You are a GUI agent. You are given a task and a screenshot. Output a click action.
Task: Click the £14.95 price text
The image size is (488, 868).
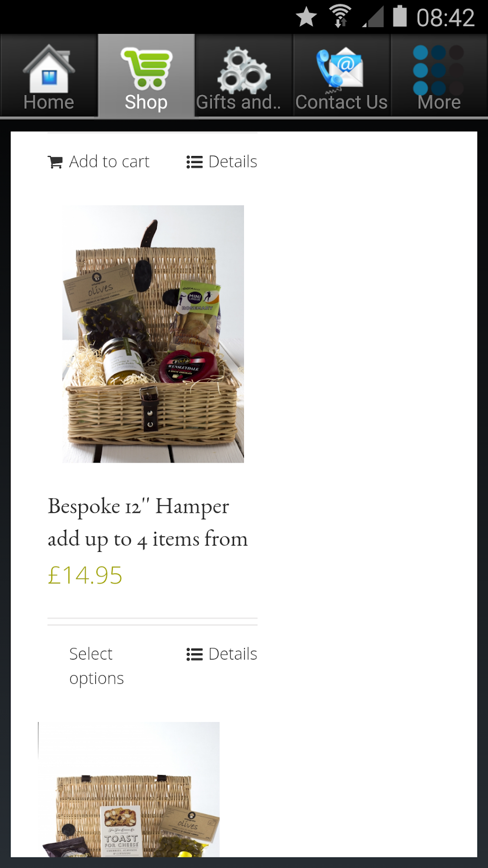[x=85, y=575]
